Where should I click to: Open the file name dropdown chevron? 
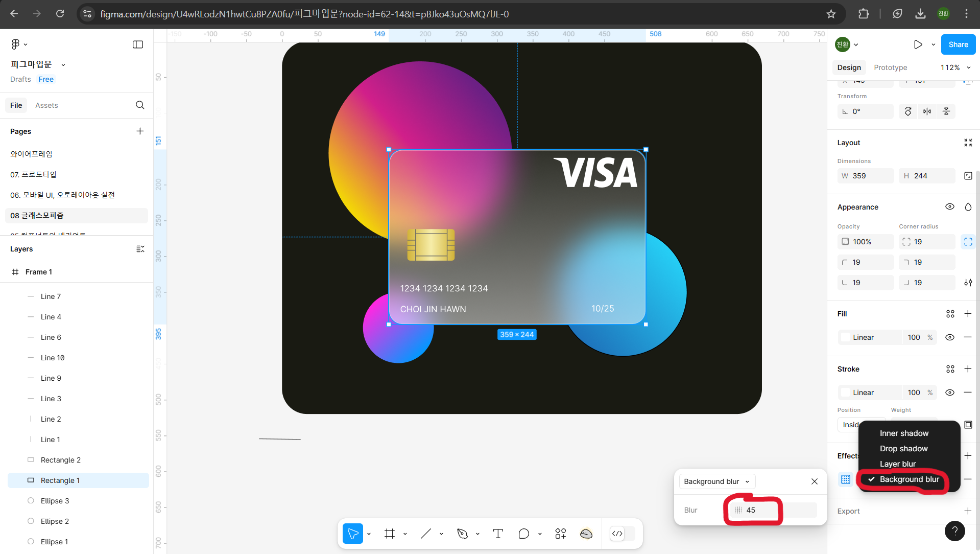pos(63,65)
